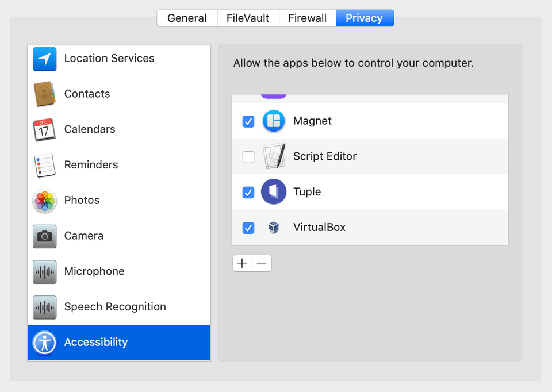Screen dimensions: 552x392
Task: Open the FileVault tab
Action: click(x=247, y=18)
